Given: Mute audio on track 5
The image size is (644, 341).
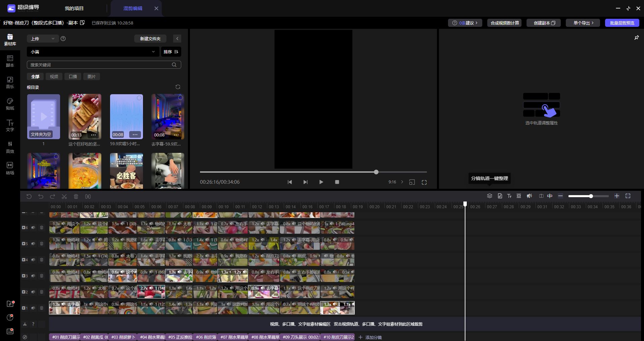Looking at the screenshot, I should 33,243.
